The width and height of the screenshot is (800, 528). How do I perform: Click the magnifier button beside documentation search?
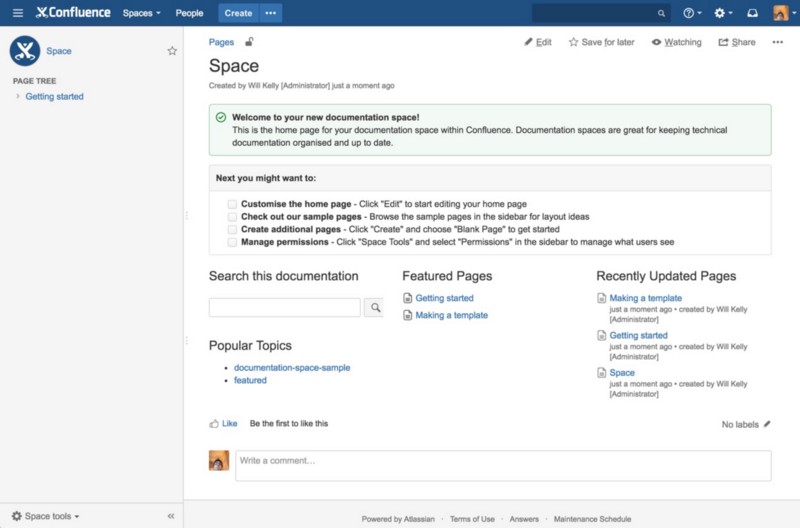pos(374,308)
